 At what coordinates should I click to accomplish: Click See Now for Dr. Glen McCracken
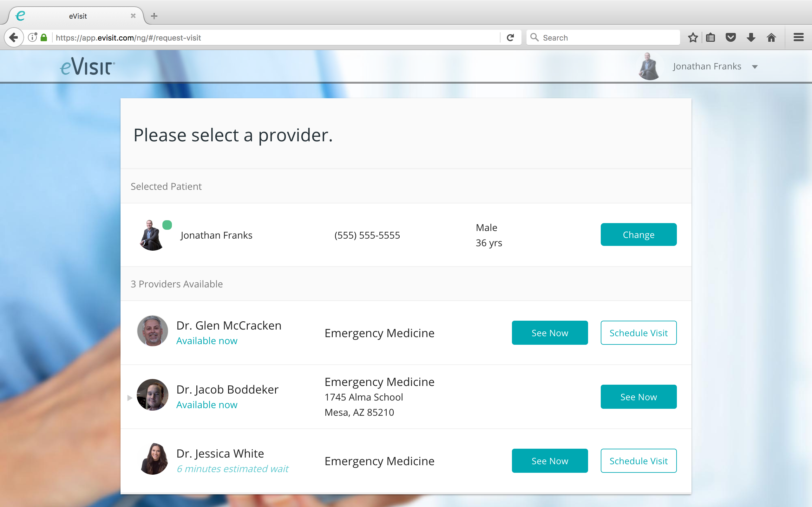coord(549,333)
